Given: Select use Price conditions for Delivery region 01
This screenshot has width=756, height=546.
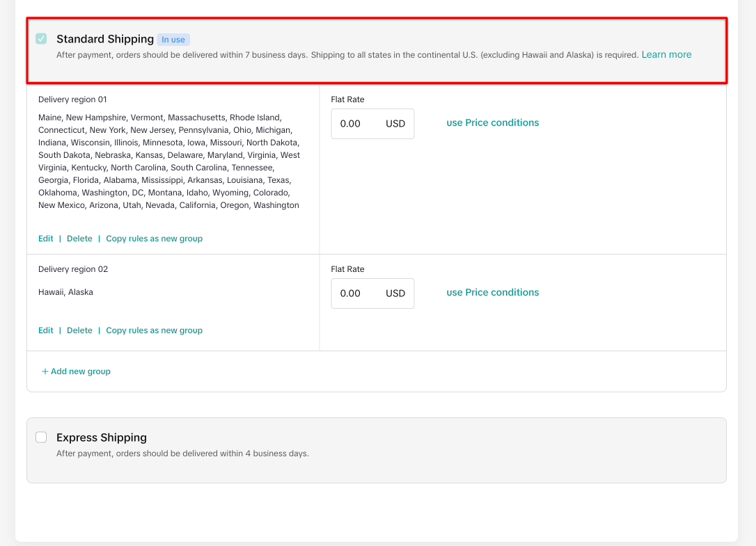Looking at the screenshot, I should (492, 122).
